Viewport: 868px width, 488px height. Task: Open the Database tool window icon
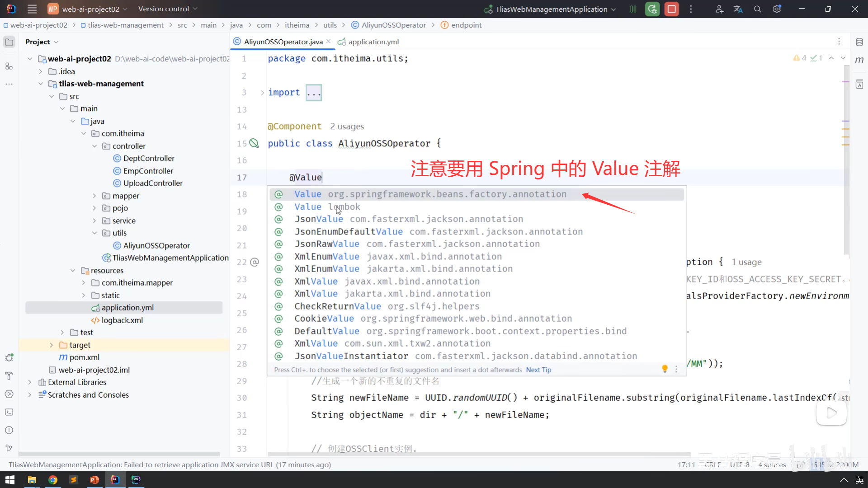click(859, 42)
